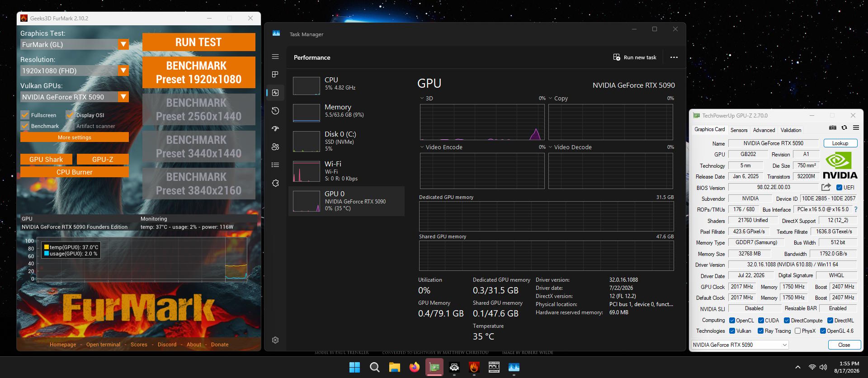Viewport: 868px width, 378px height.
Task: Open Firefox from taskbar
Action: [x=415, y=367]
